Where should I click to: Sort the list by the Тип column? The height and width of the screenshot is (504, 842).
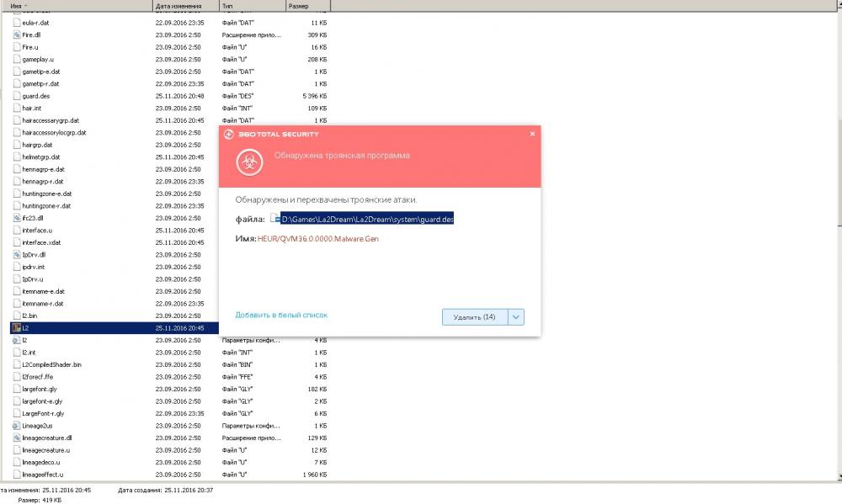(x=250, y=5)
